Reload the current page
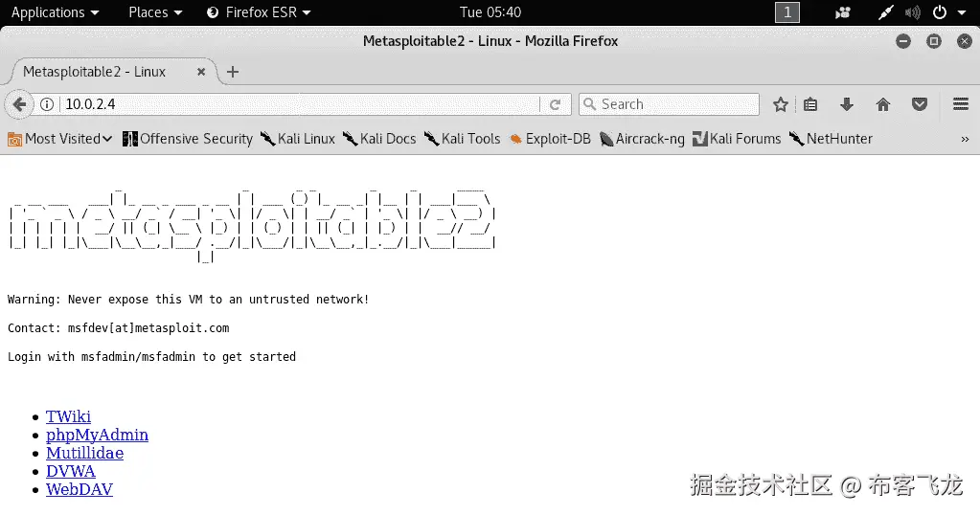The height and width of the screenshot is (515, 980). (x=555, y=104)
